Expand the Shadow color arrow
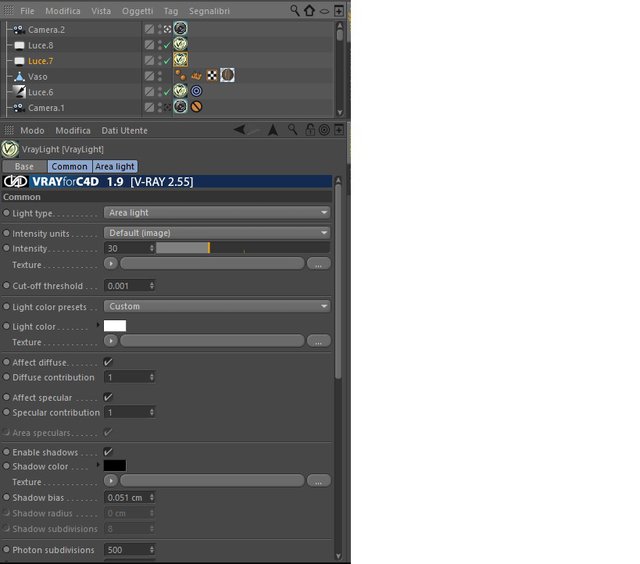This screenshot has width=640, height=564. click(x=98, y=465)
